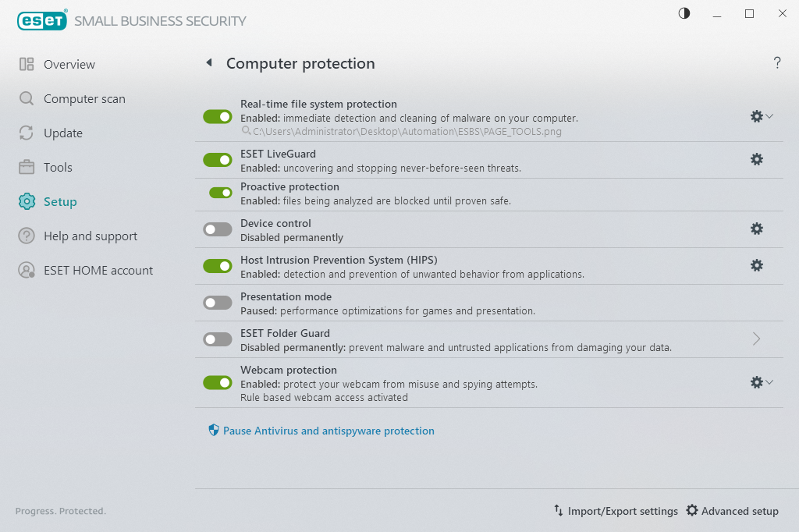Image resolution: width=799 pixels, height=532 pixels.
Task: Open Advanced setup
Action: (x=732, y=511)
